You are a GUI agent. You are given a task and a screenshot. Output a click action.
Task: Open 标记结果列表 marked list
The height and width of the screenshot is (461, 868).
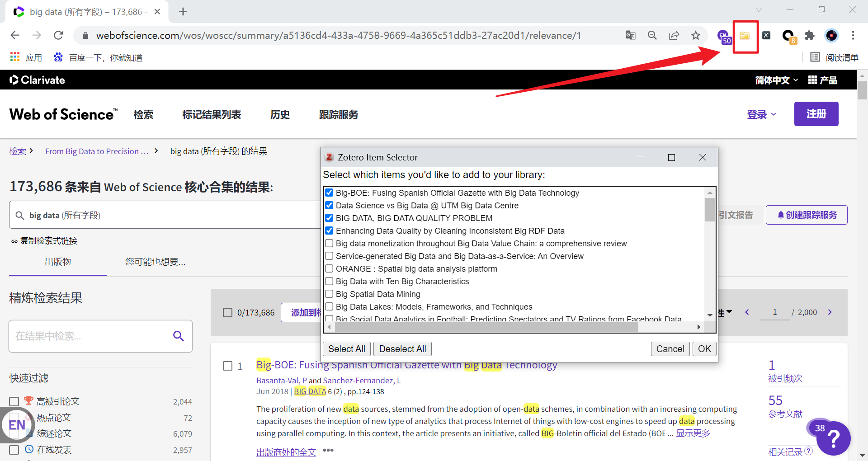(x=212, y=115)
